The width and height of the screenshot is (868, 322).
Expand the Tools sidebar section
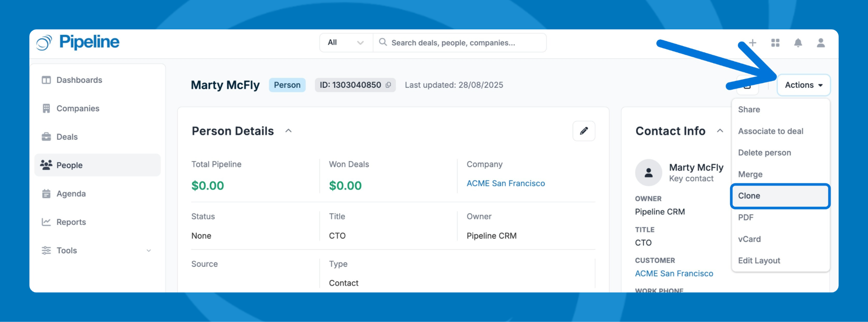point(98,251)
